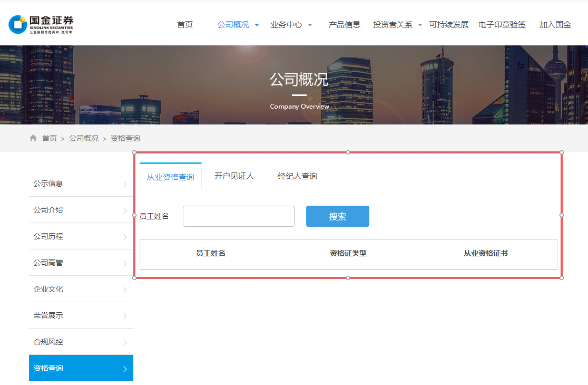This screenshot has height=385, width=588.
Task: Click the white arrow on 资格查询 item
Action: 125,368
